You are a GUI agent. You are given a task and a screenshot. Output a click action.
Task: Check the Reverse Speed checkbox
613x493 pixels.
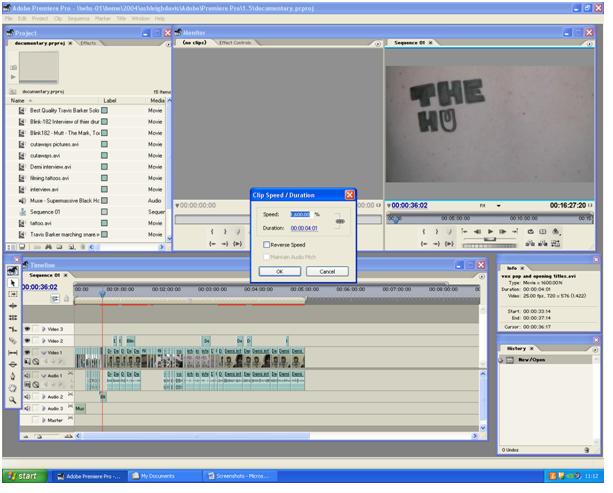click(267, 245)
